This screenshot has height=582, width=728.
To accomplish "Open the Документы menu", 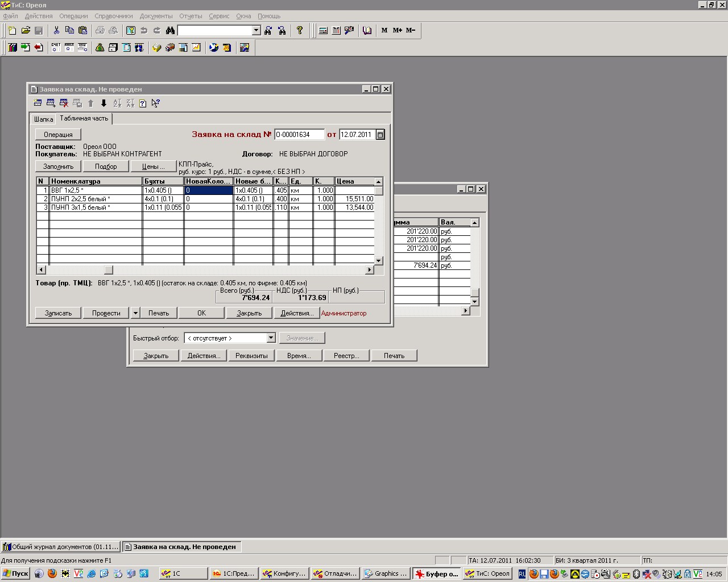I will [x=156, y=16].
